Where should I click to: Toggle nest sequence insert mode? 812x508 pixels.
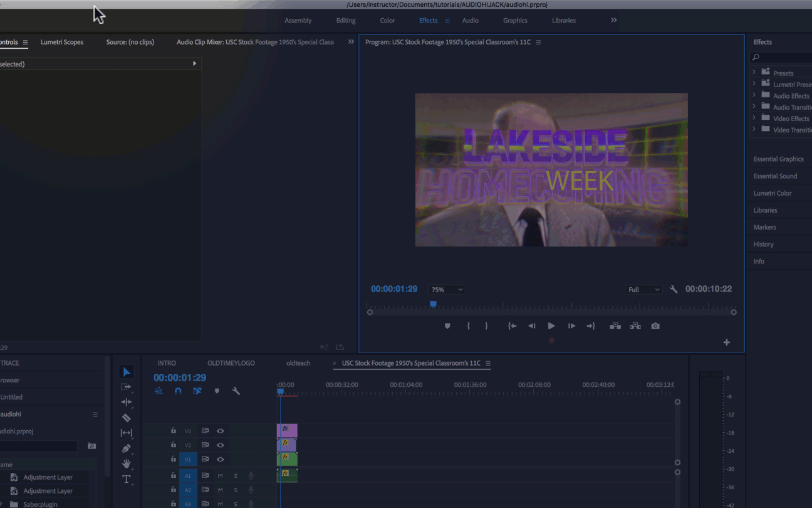159,391
